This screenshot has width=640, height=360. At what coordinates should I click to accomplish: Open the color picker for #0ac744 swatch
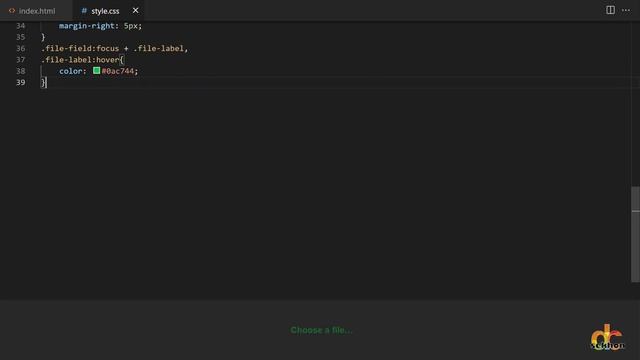point(96,71)
